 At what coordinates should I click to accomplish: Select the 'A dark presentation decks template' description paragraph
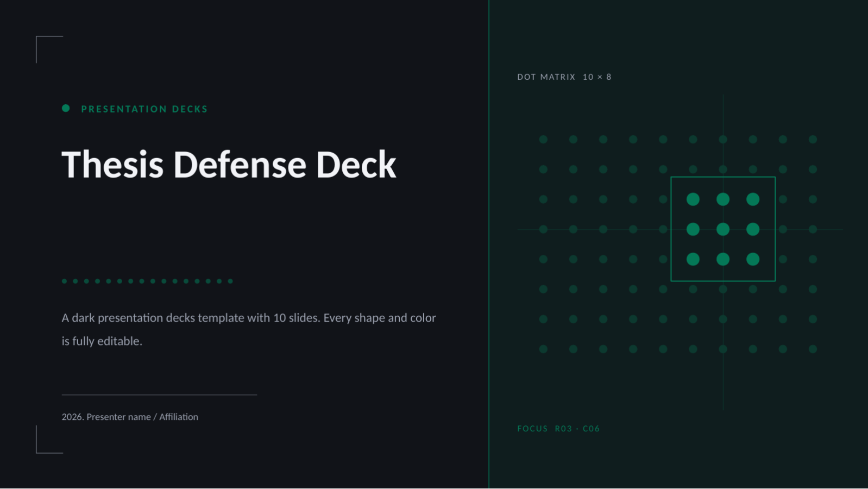249,329
